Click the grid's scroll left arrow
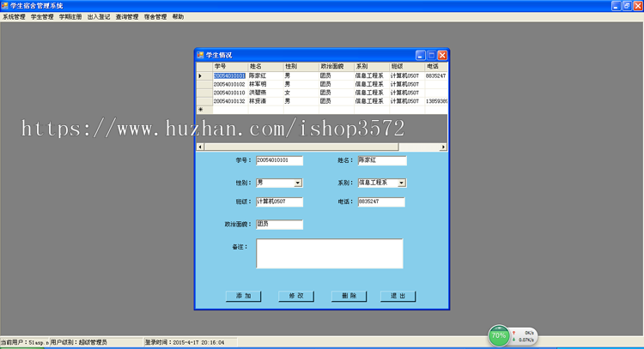Image resolution: width=644 pixels, height=349 pixels. coord(200,147)
